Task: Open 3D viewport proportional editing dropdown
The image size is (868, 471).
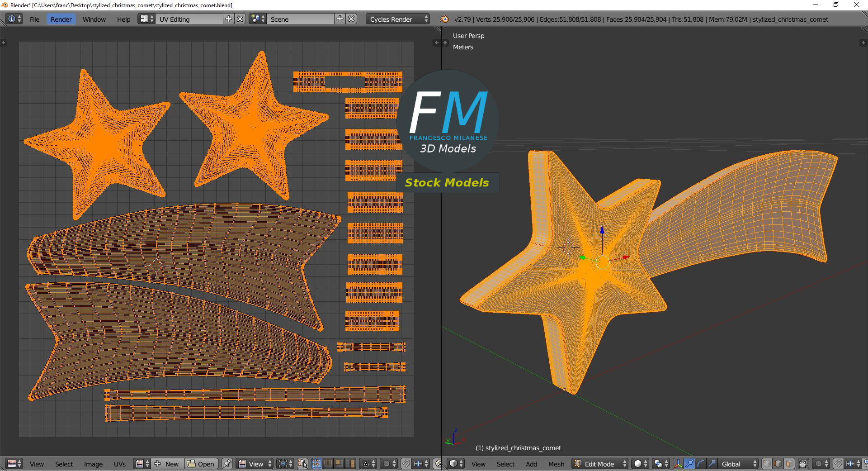Action: click(x=821, y=464)
